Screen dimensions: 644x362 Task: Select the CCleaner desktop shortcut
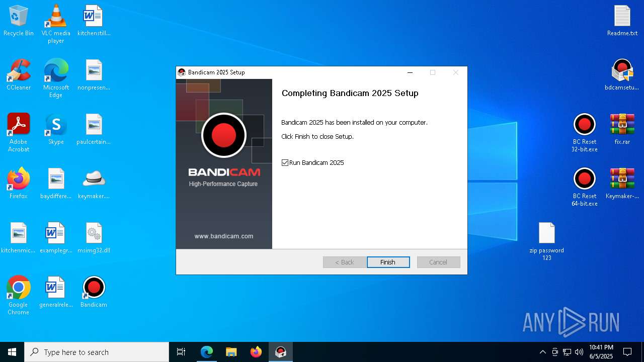pos(19,75)
